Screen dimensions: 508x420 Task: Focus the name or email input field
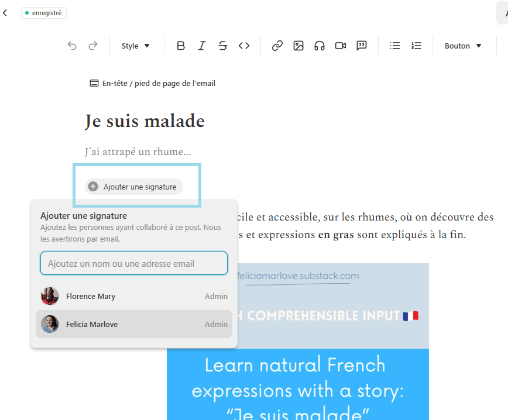tap(134, 264)
